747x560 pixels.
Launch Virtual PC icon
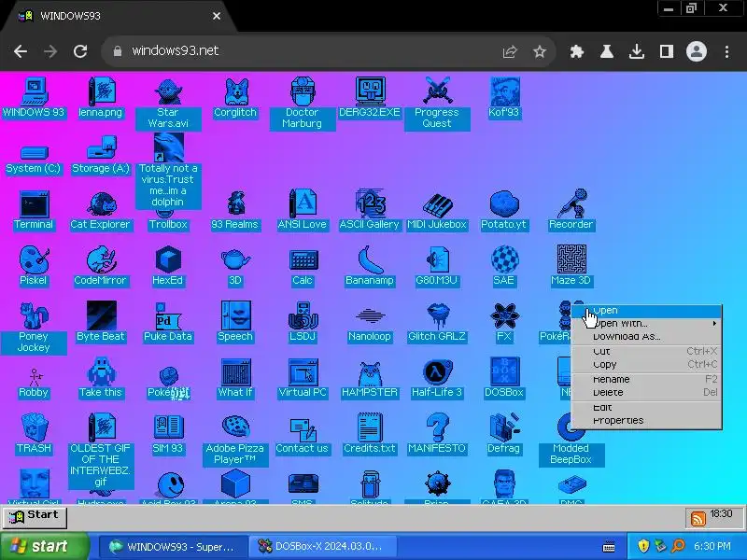(x=303, y=372)
